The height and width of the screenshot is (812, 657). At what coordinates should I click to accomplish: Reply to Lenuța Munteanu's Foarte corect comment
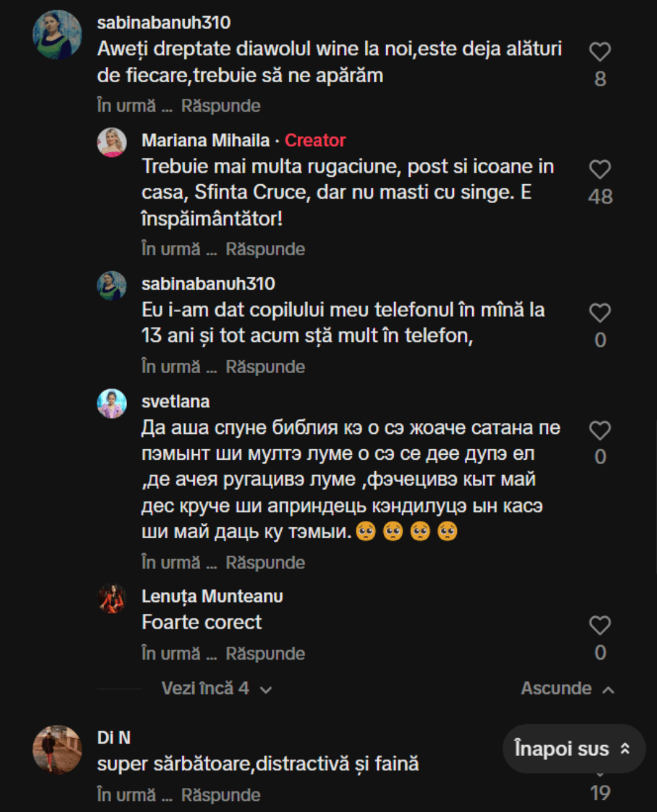pyautogui.click(x=265, y=654)
